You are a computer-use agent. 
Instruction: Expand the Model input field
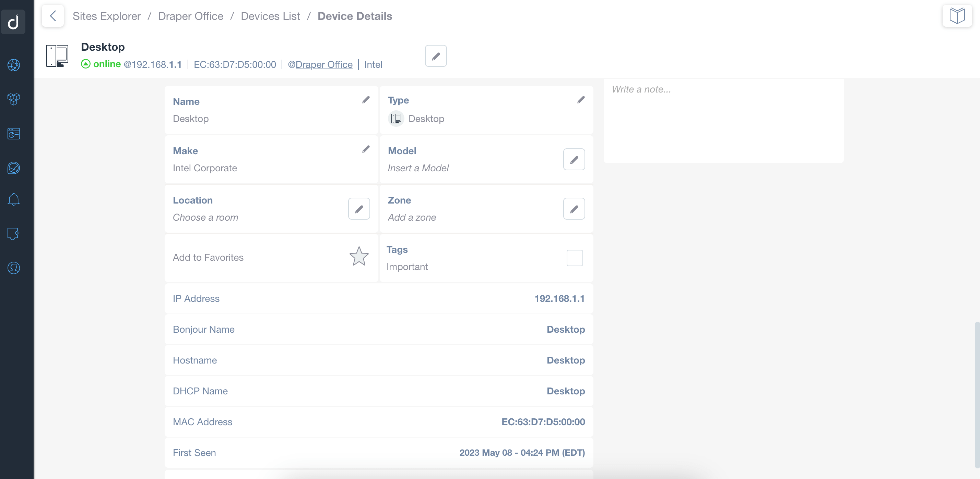574,159
